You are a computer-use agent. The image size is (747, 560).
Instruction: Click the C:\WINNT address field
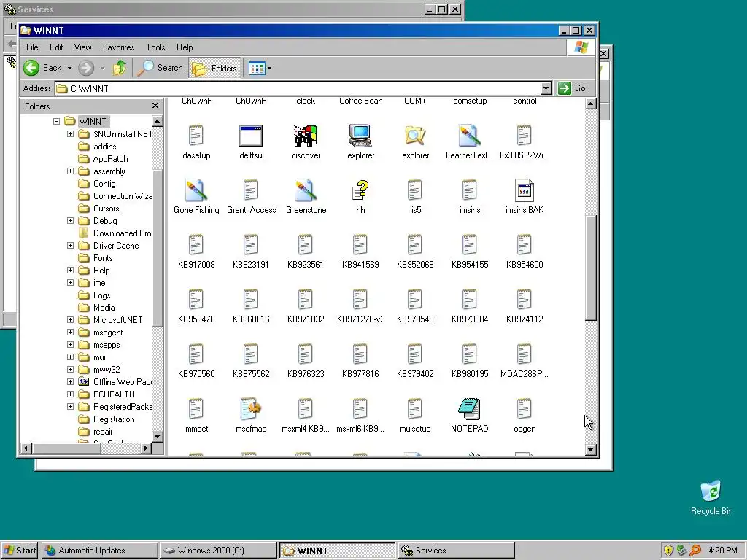[298, 88]
